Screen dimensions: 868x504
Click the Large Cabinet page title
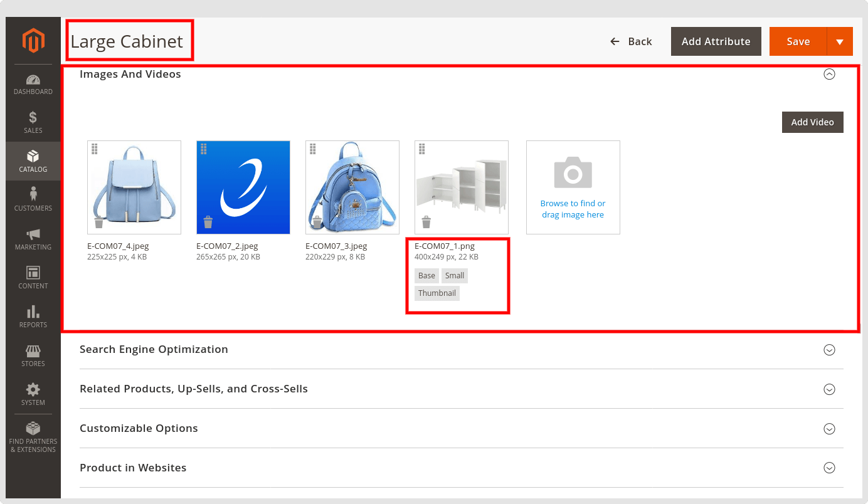click(127, 41)
